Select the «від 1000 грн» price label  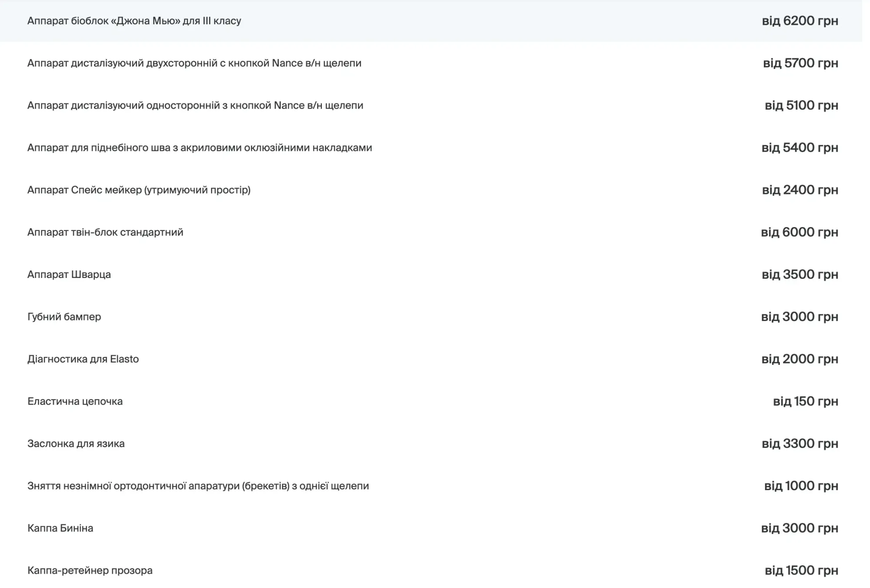[x=801, y=485]
